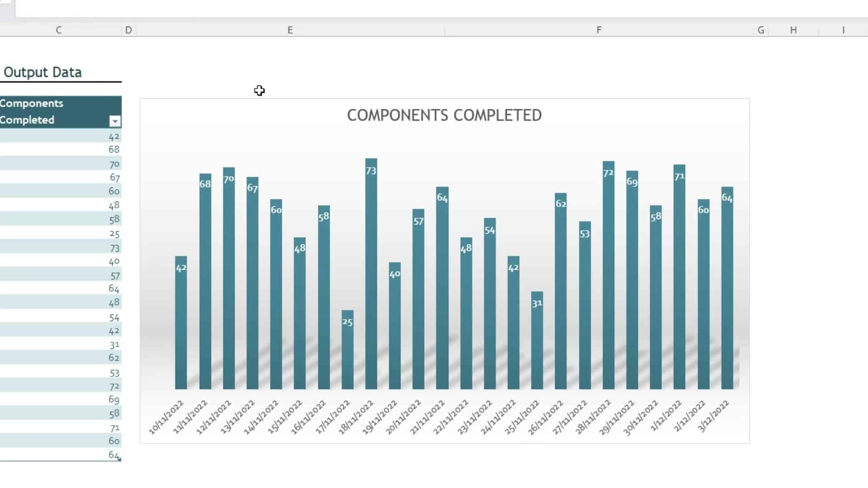The image size is (868, 488).
Task: Click value 64 in the output data
Action: 113,288
